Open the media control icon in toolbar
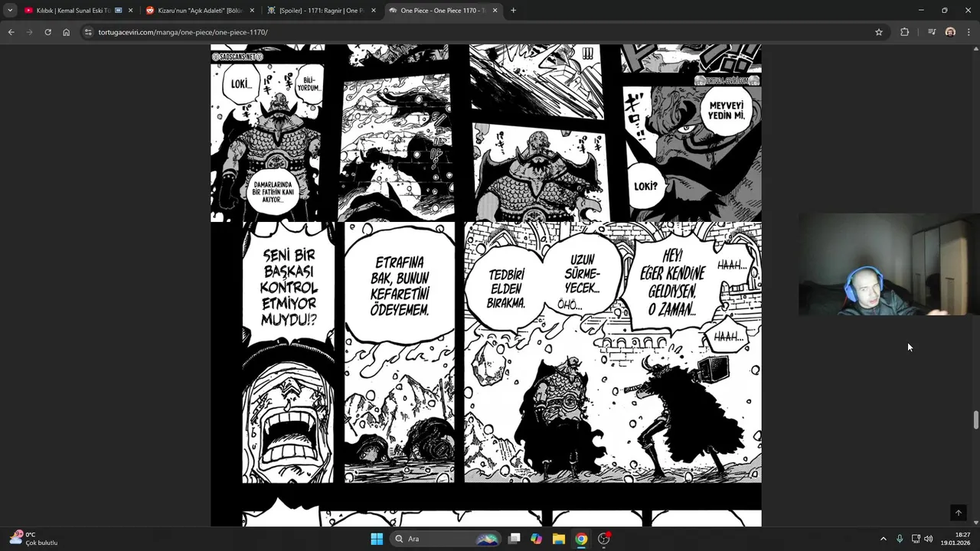 (x=932, y=32)
